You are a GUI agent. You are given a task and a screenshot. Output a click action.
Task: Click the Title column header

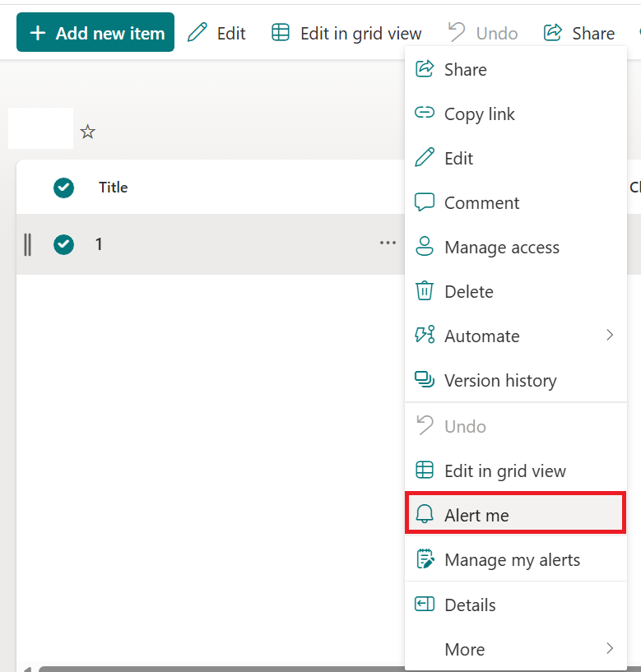[x=114, y=188]
